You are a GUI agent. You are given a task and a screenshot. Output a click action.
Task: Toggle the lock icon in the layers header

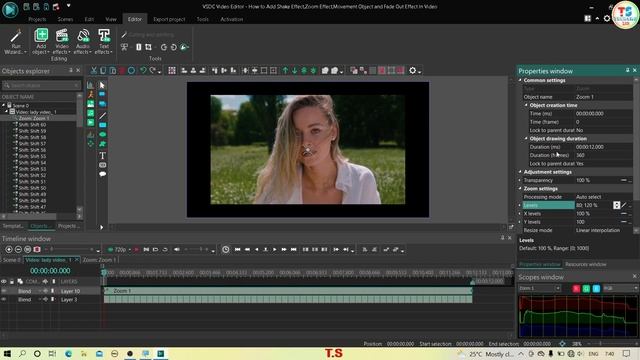click(12, 282)
